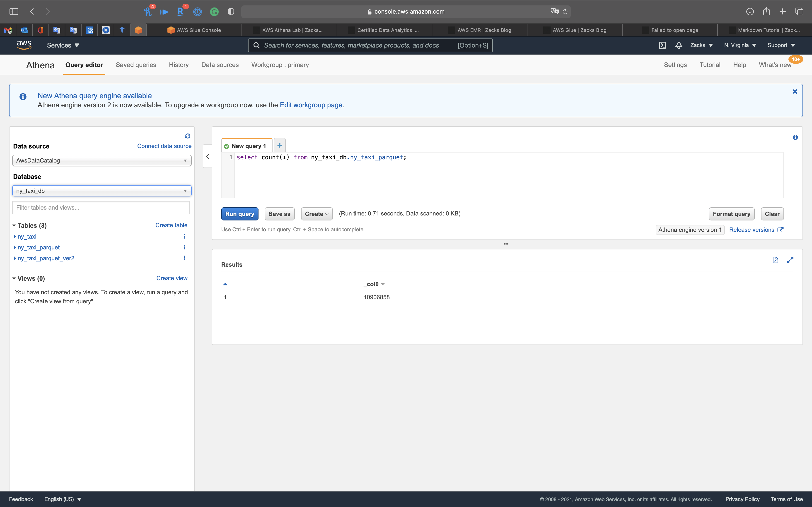Close the new engine notification banner

coord(795,91)
